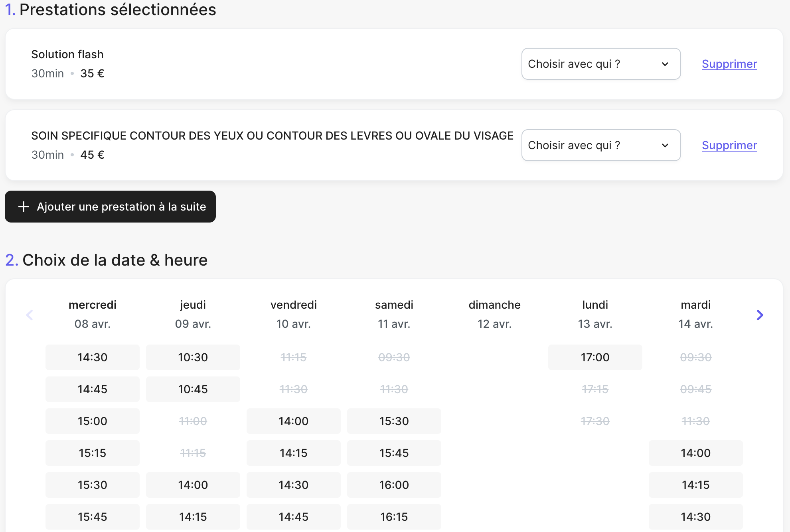The image size is (790, 532).
Task: Remove SOIN SPECIFIQUE via Supprimer link
Action: tap(729, 145)
